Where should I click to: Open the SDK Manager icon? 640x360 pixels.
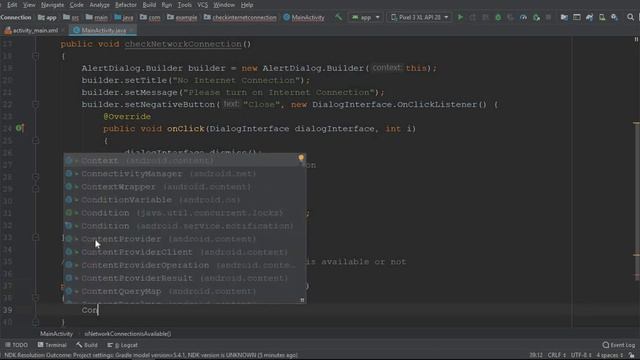614,17
